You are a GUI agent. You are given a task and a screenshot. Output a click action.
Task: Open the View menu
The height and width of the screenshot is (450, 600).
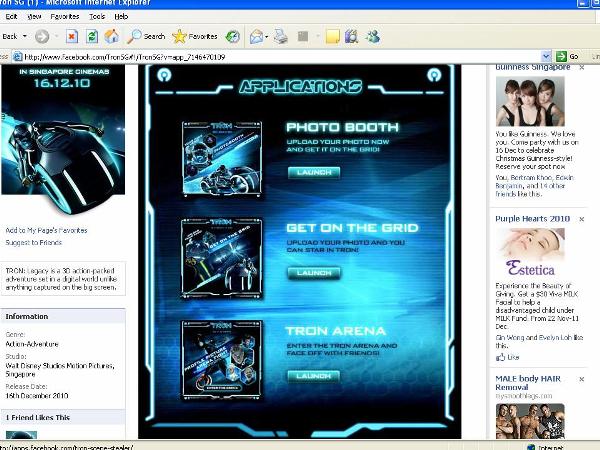(34, 16)
